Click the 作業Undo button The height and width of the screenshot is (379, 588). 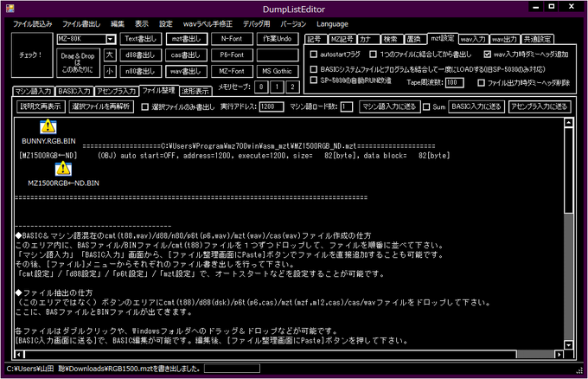tap(278, 39)
